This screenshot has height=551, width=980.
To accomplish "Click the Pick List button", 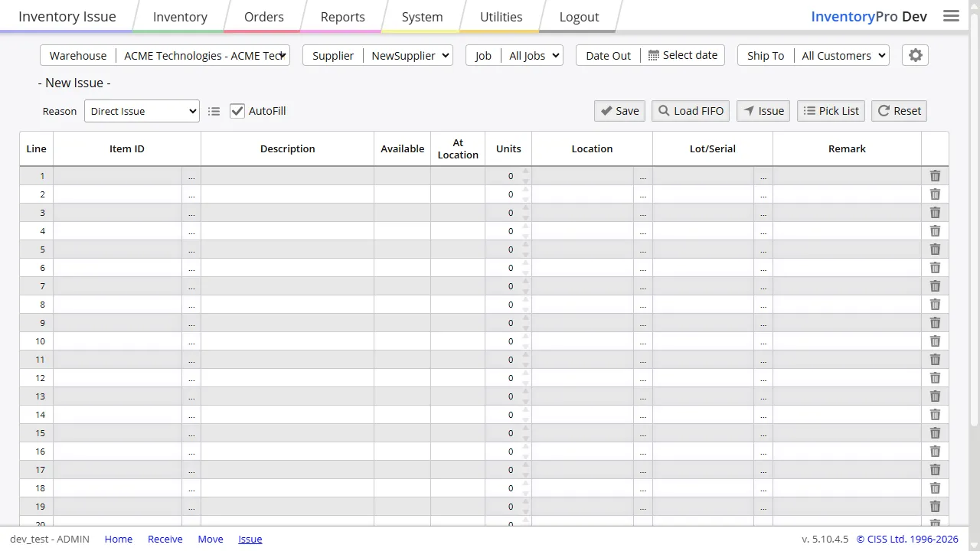I will coord(831,111).
